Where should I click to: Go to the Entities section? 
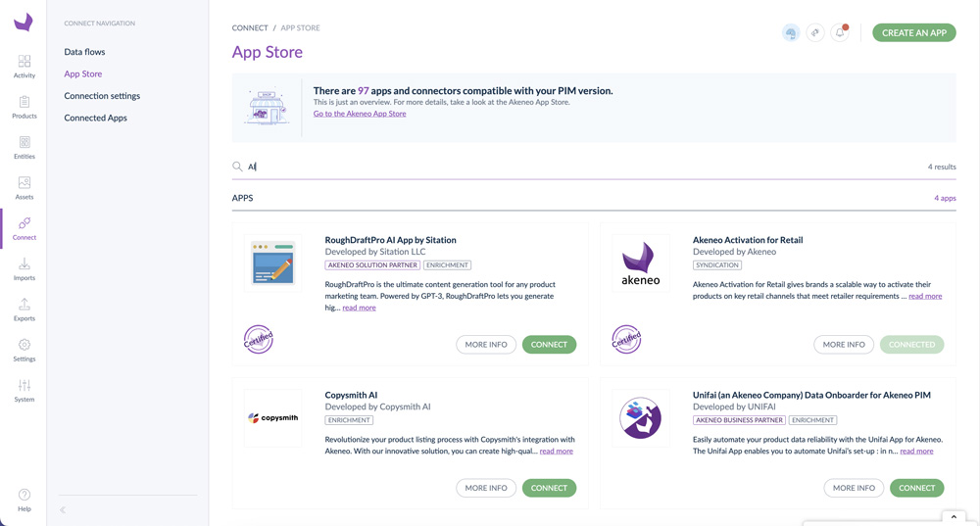pyautogui.click(x=24, y=148)
